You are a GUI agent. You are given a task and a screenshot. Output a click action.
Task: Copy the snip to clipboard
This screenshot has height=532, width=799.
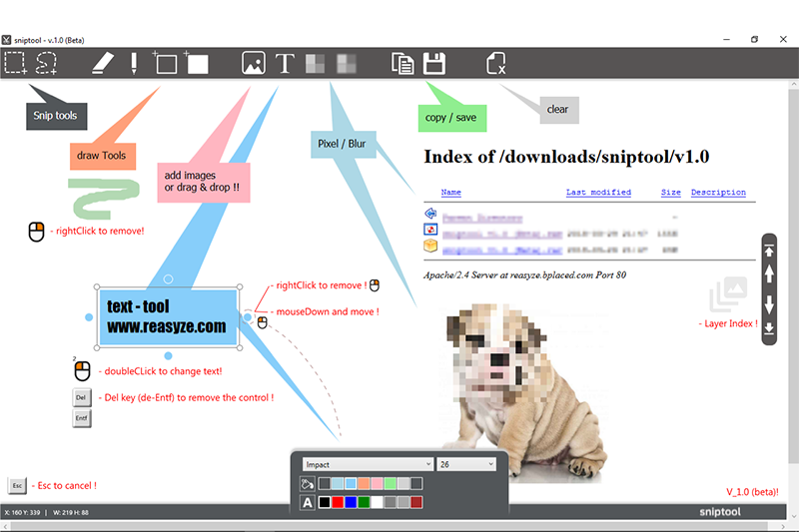[402, 64]
